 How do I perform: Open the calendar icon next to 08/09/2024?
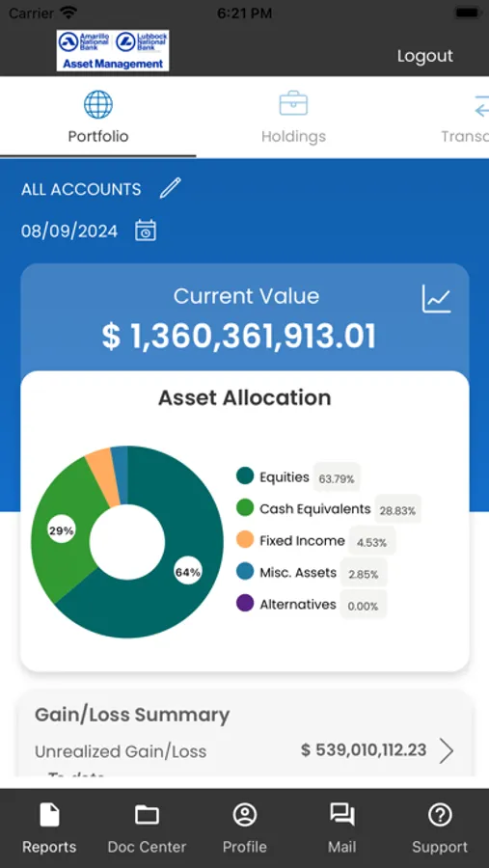146,231
